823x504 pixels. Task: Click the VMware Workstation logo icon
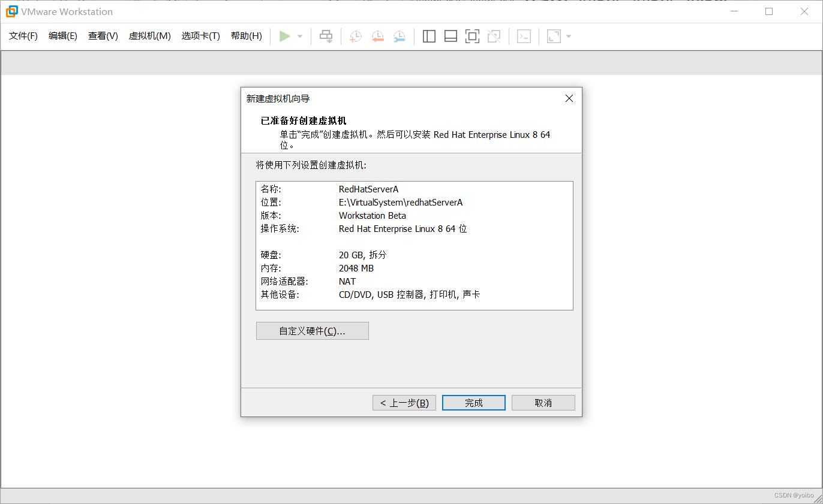tap(11, 11)
